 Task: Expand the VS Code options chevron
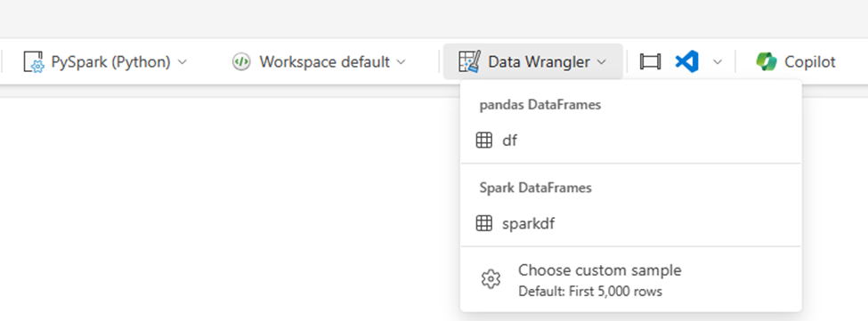[718, 62]
